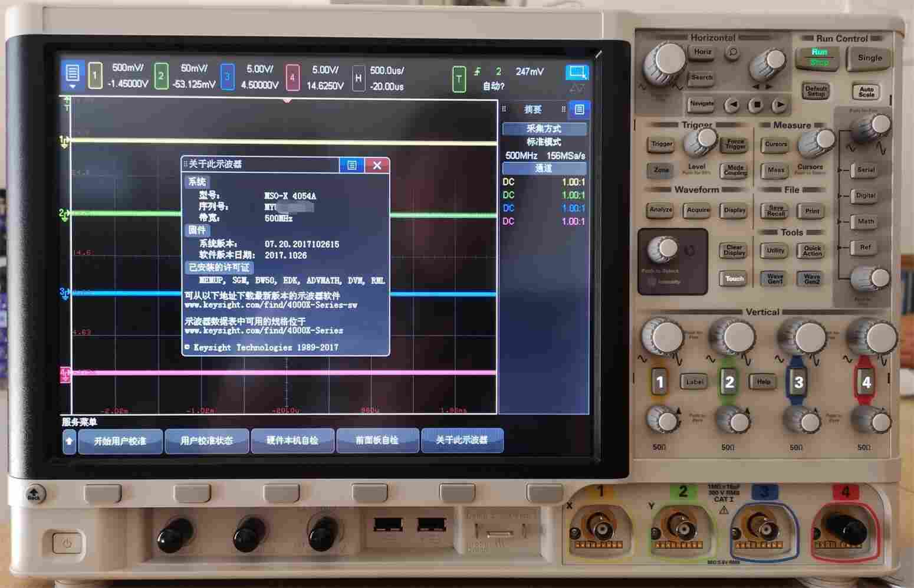Screen dimensions: 914x588
Task: Tap the trigger T indicator icon
Action: pyautogui.click(x=459, y=80)
